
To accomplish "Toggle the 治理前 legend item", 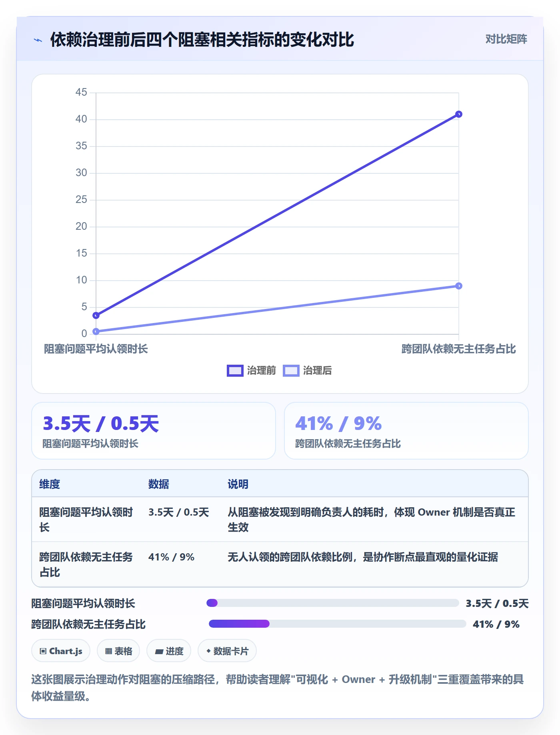I will (252, 370).
